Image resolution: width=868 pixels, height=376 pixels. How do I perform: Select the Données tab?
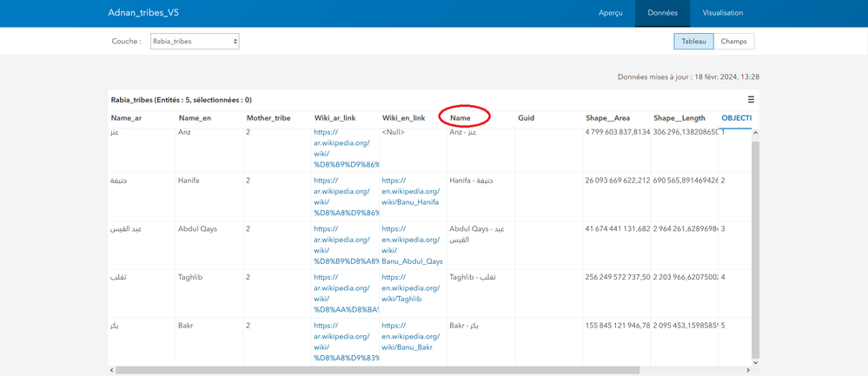[663, 13]
